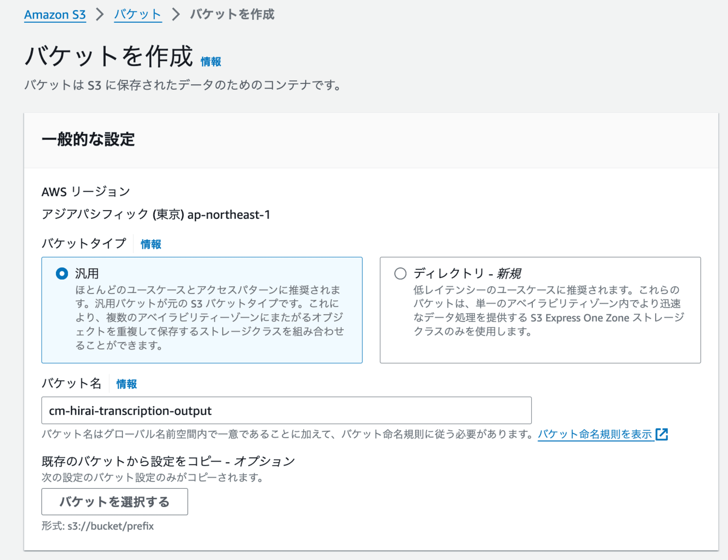Go to the バケット breadcrumb link
The image size is (728, 560).
tap(138, 15)
